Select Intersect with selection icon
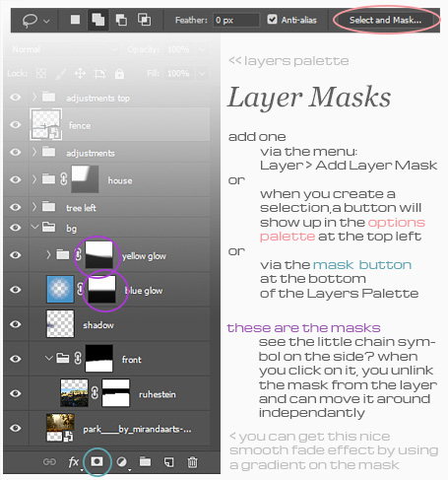 click(x=144, y=20)
